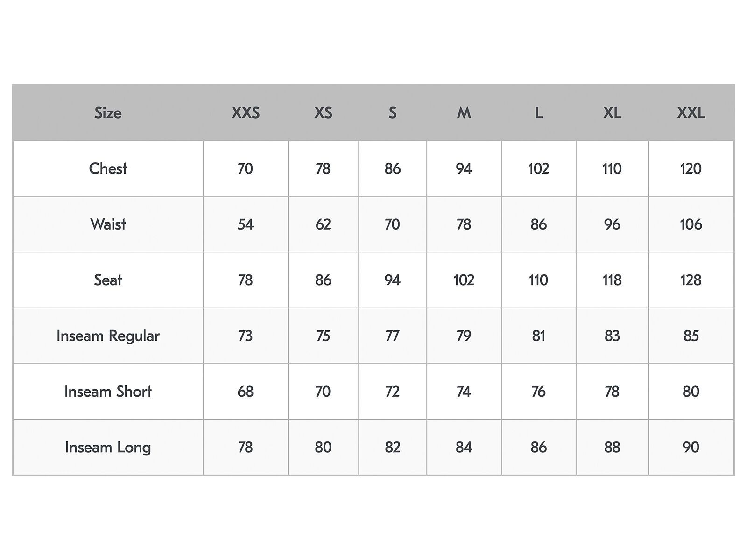Click the M size column header
The image size is (747, 560).
(x=464, y=113)
